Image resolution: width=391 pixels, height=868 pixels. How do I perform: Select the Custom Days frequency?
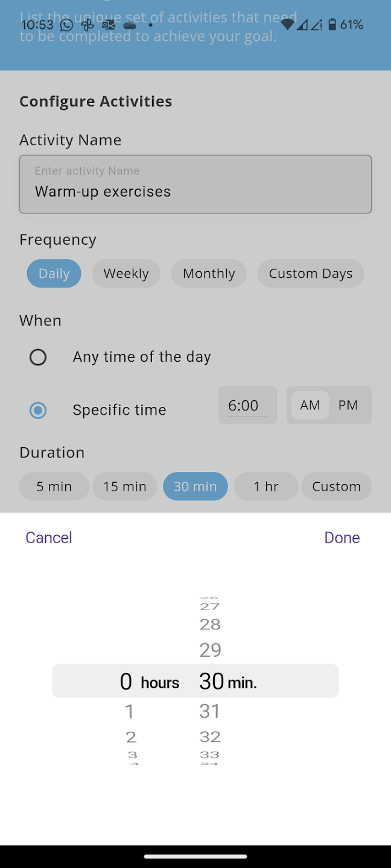pos(310,274)
